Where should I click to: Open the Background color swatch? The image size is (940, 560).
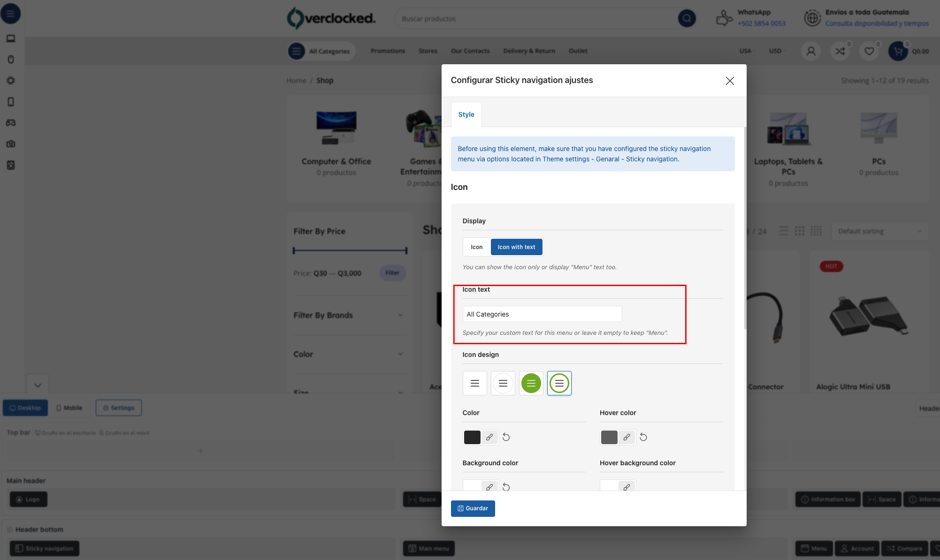[472, 486]
